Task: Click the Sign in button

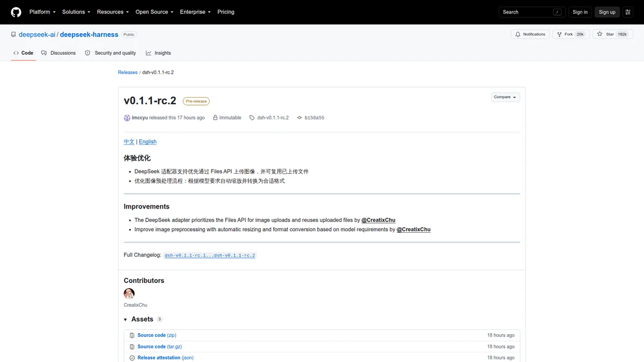Action: coord(580,12)
